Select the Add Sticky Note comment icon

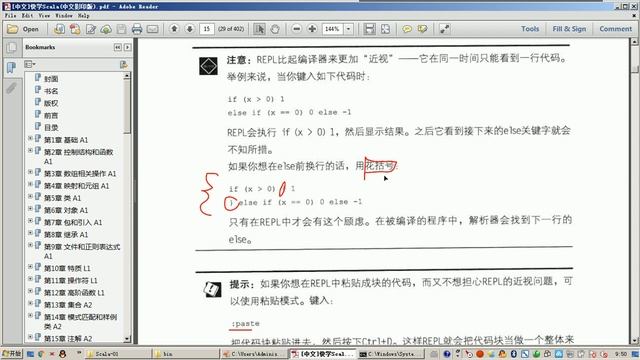click(407, 29)
